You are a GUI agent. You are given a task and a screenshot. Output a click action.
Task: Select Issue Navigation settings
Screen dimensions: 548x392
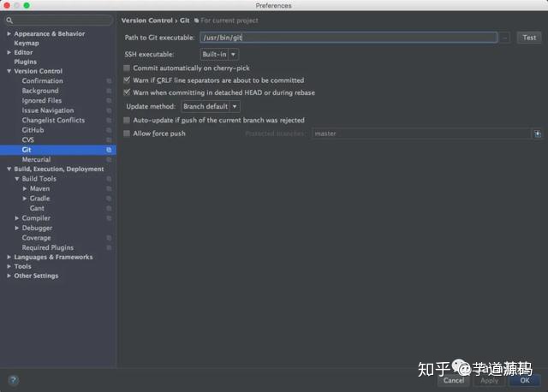point(48,110)
